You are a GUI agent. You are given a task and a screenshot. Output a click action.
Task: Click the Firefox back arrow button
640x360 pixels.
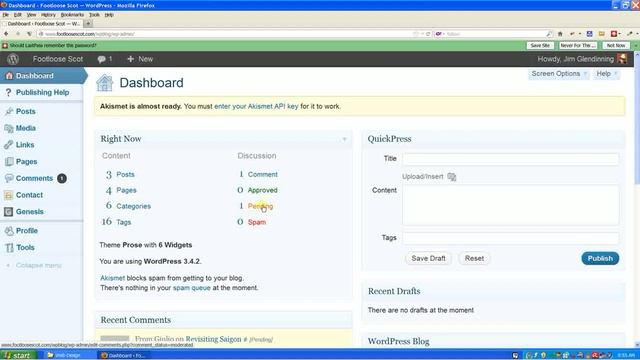(x=6, y=34)
